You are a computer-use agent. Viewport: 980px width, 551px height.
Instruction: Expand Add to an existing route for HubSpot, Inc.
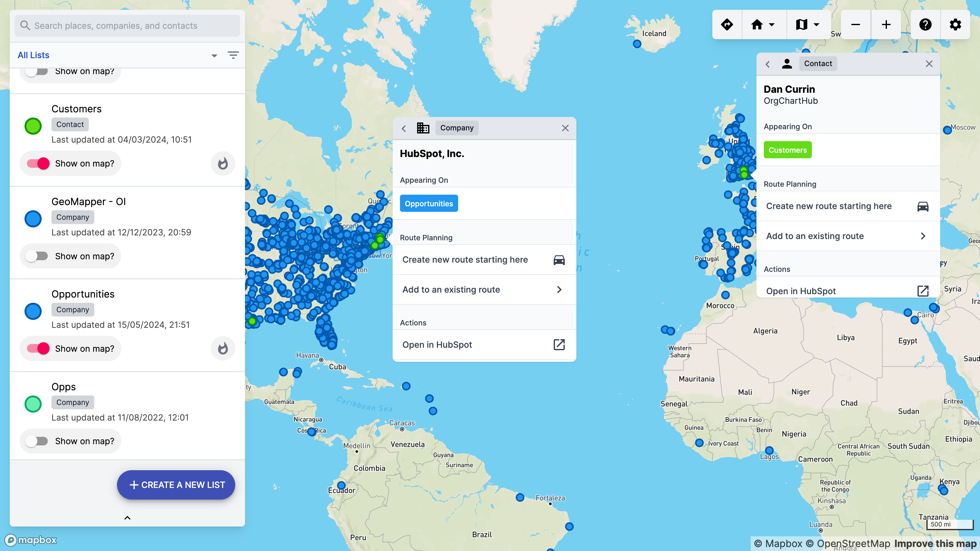559,289
